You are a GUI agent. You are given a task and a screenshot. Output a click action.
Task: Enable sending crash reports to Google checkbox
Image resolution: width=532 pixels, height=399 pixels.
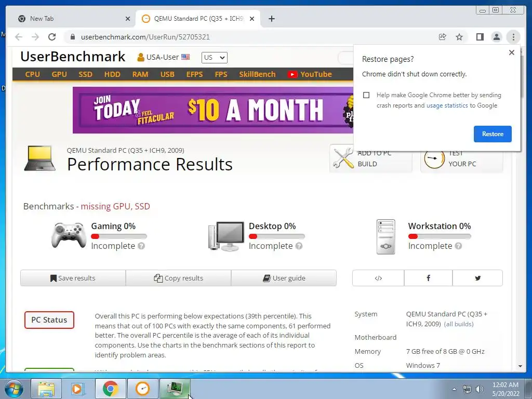click(x=366, y=95)
